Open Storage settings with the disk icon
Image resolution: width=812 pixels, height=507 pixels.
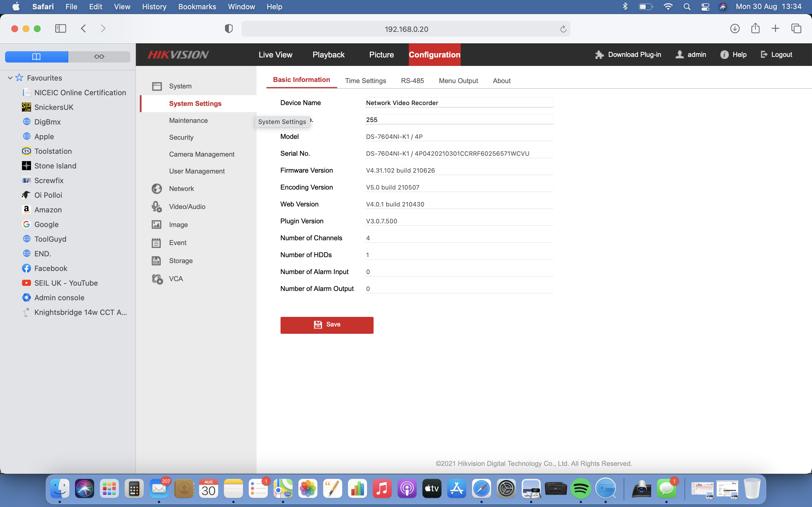(x=156, y=261)
